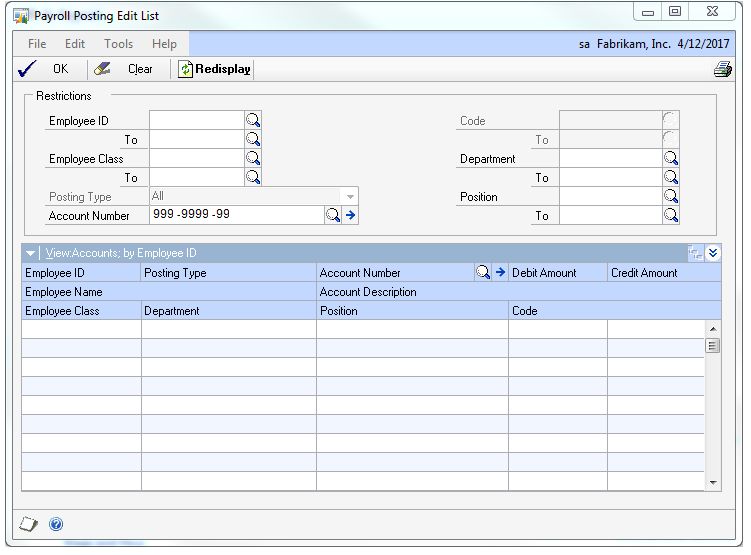Click Employee ID from input field
The image size is (751, 555).
tap(197, 120)
